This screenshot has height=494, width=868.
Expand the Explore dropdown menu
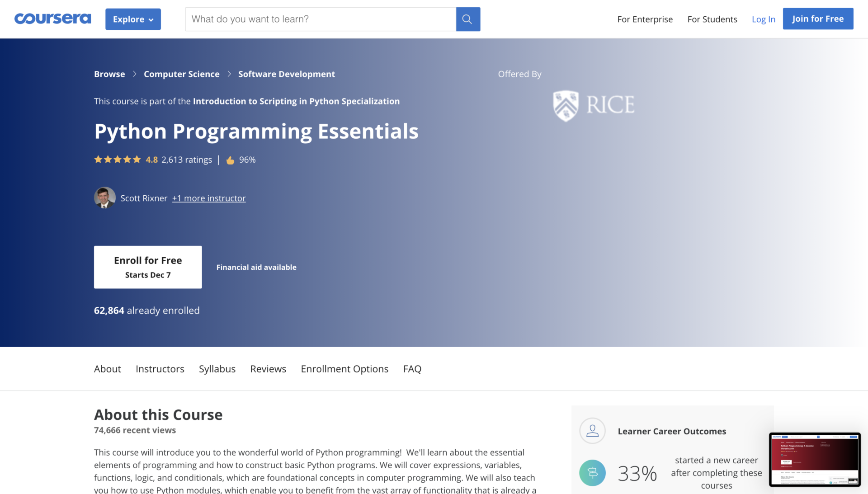[x=133, y=19]
